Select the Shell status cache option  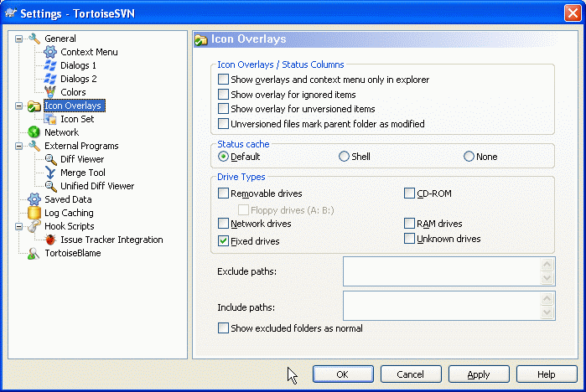[344, 157]
